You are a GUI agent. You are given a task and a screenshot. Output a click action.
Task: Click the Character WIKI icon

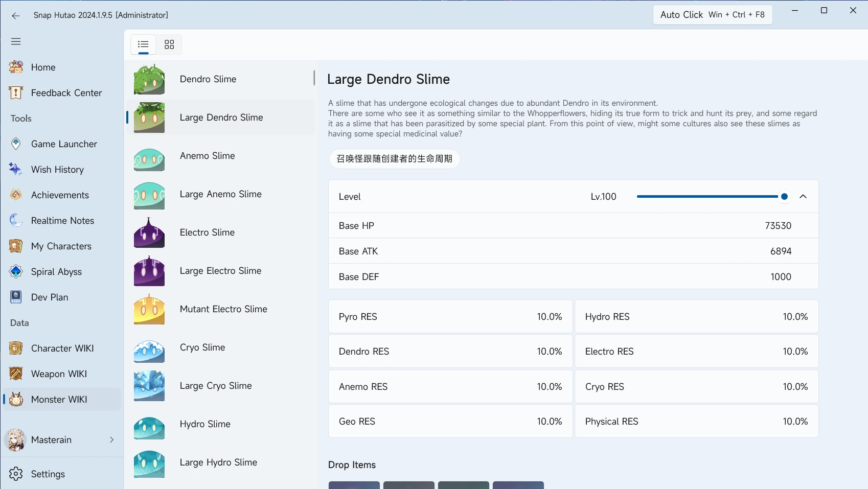(x=16, y=348)
